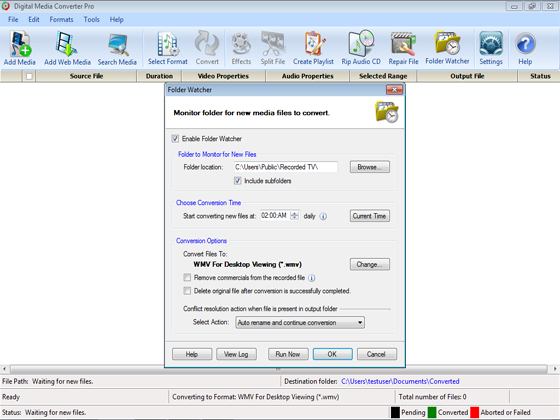Open Add Web Media tool
This screenshot has width=560, height=420.
point(67,49)
